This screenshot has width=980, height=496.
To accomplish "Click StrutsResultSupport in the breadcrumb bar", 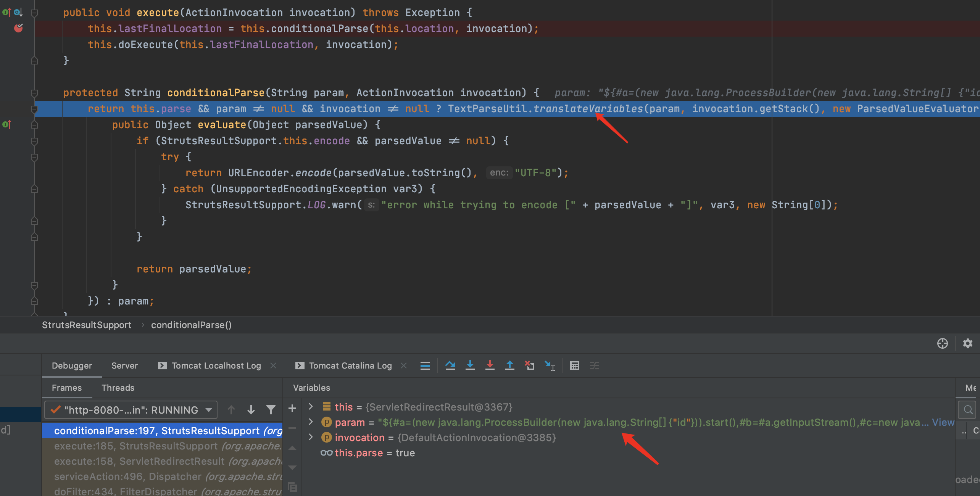I will [87, 325].
